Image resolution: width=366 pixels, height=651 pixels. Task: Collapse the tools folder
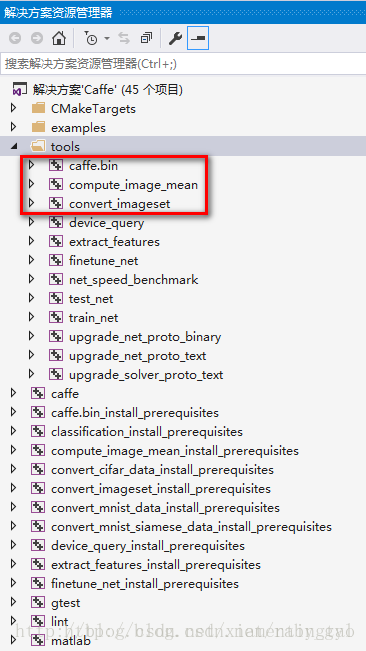click(x=14, y=147)
